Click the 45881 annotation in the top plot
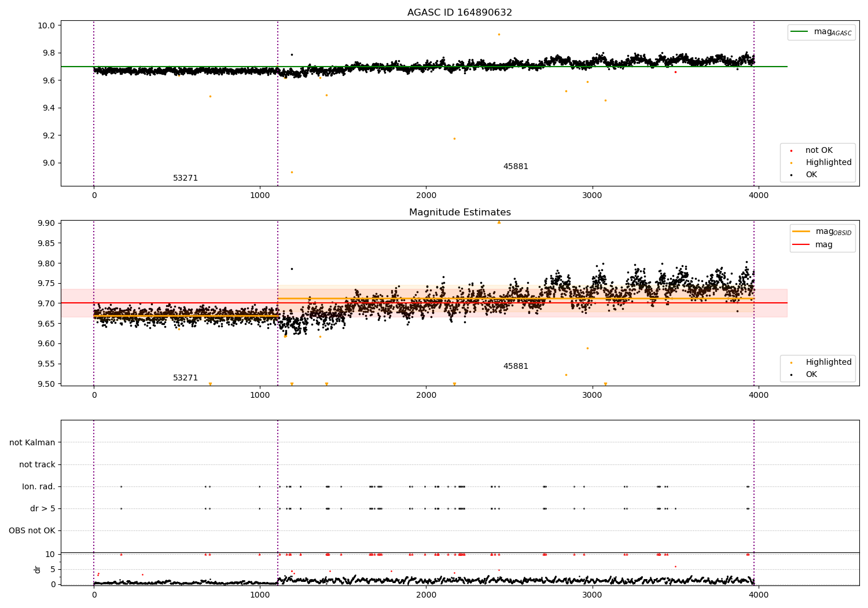Viewport: 868px width, 608px height. coord(516,166)
